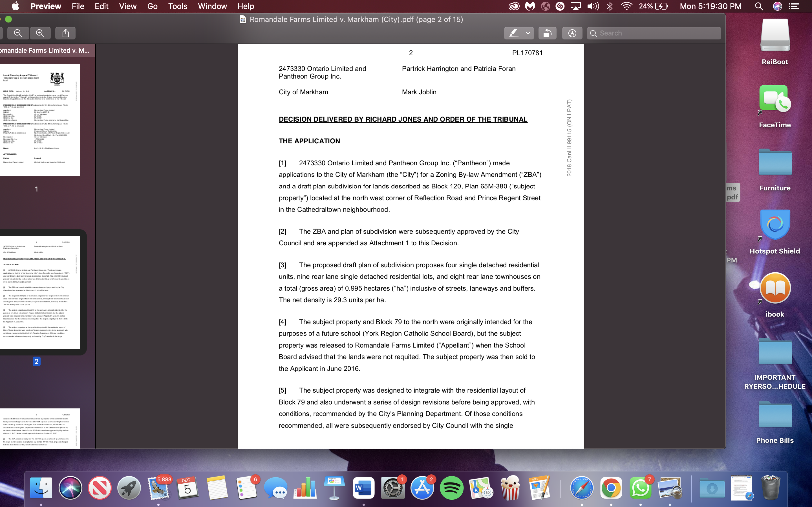Select the highlight tool in Preview's toolbar
This screenshot has height=507, width=812.
[514, 33]
